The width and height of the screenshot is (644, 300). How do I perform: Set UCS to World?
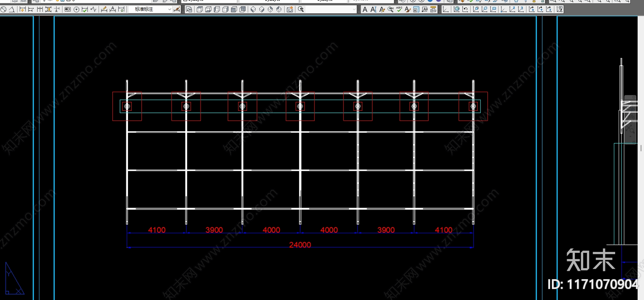456,9
